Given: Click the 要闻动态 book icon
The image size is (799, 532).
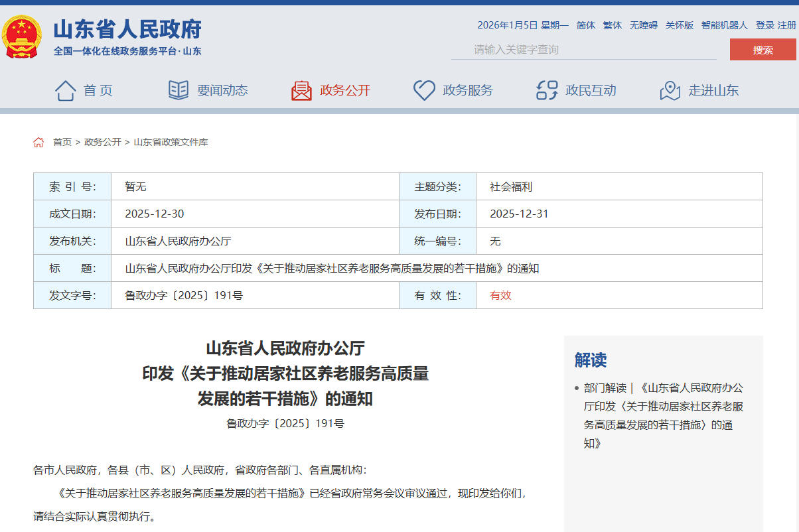Looking at the screenshot, I should 178,90.
